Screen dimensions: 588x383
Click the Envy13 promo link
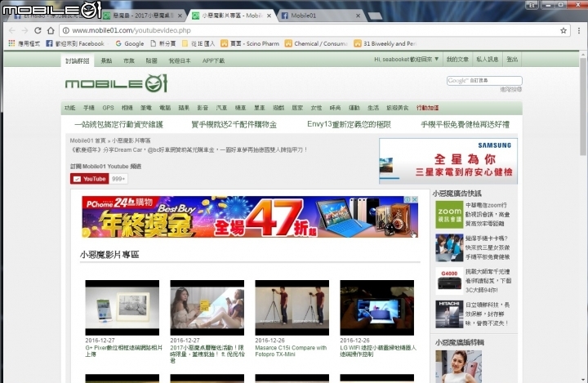click(x=350, y=125)
